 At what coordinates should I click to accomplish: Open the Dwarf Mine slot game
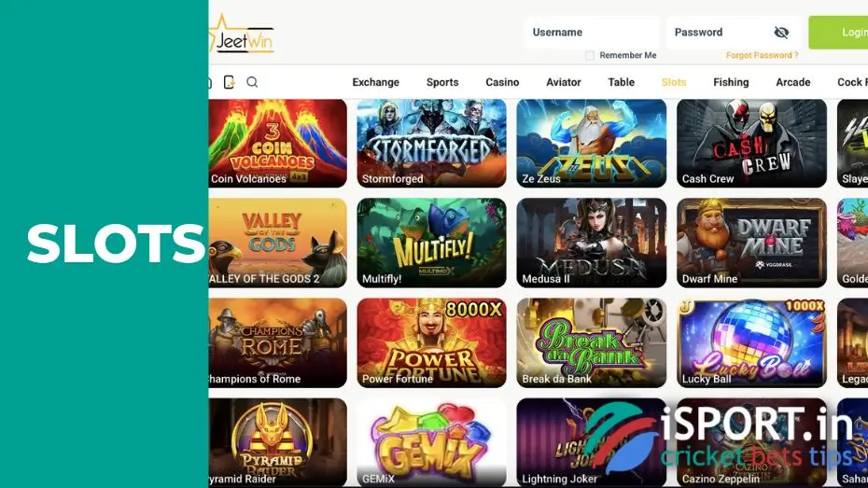751,243
